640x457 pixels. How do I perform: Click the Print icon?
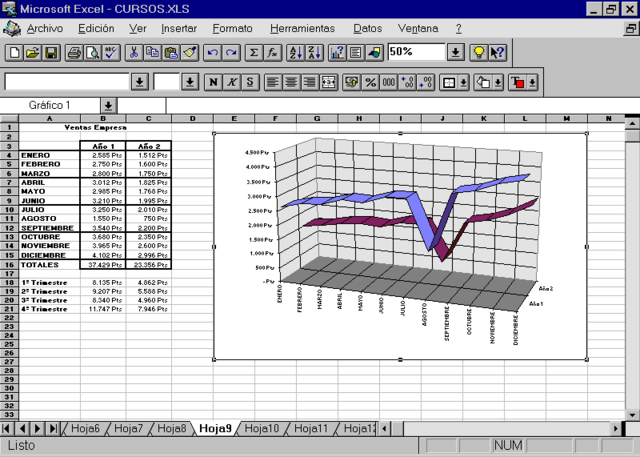[74, 53]
